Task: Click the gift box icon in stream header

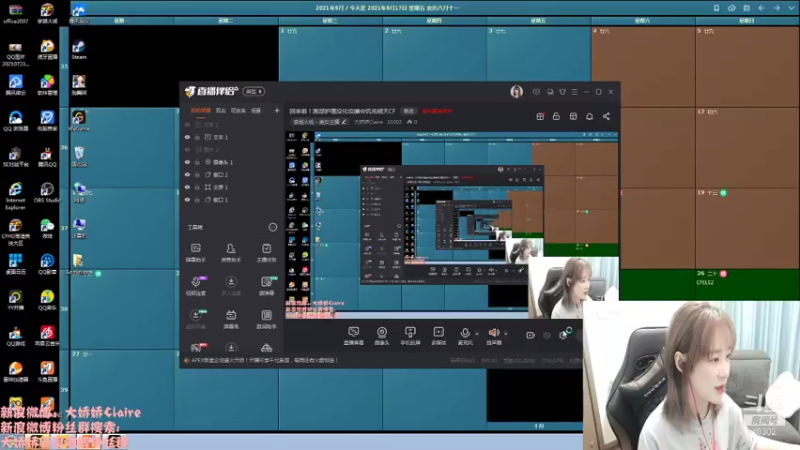Action: coord(540,116)
